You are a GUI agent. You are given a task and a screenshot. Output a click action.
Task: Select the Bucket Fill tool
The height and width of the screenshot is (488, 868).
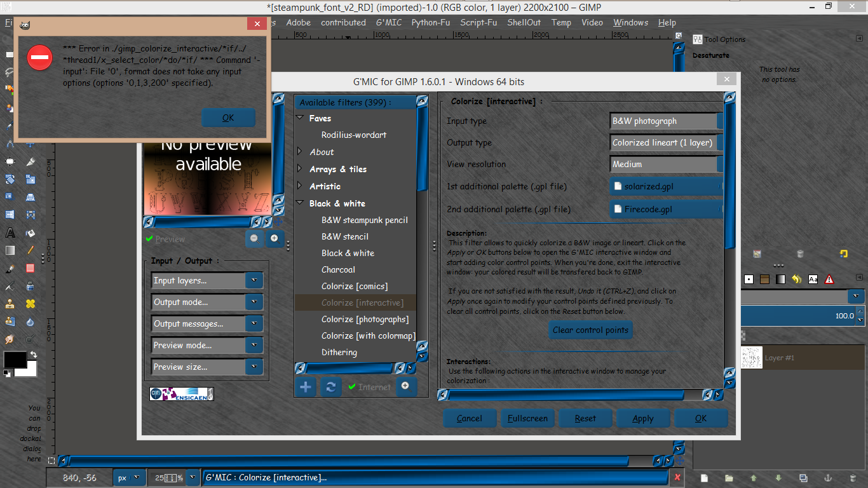pyautogui.click(x=31, y=233)
